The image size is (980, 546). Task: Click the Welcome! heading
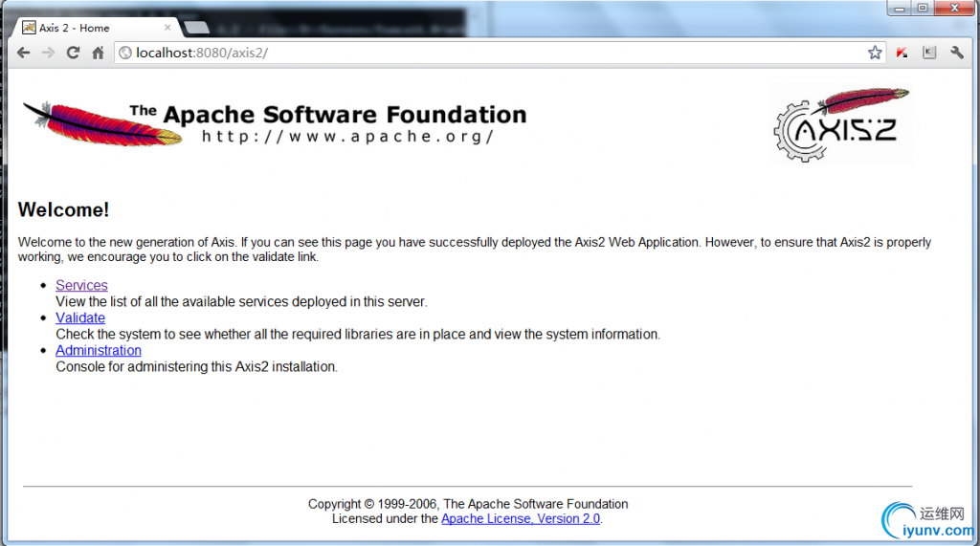click(x=64, y=210)
